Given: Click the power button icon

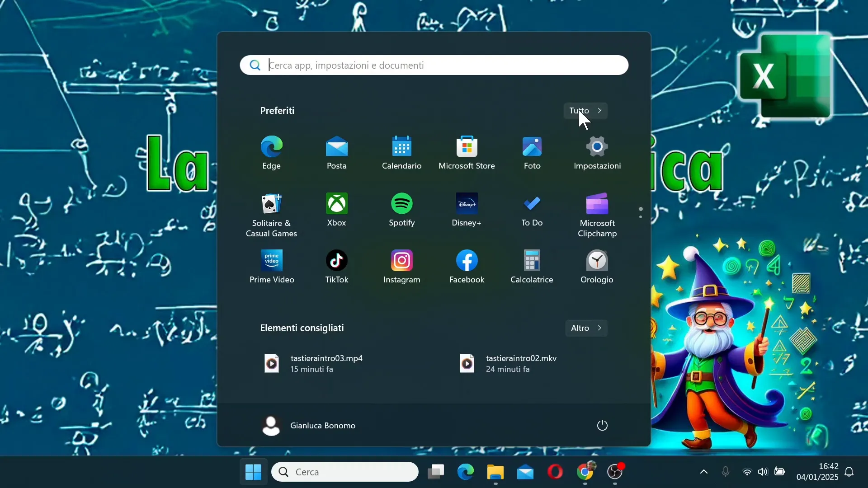Looking at the screenshot, I should coord(602,426).
